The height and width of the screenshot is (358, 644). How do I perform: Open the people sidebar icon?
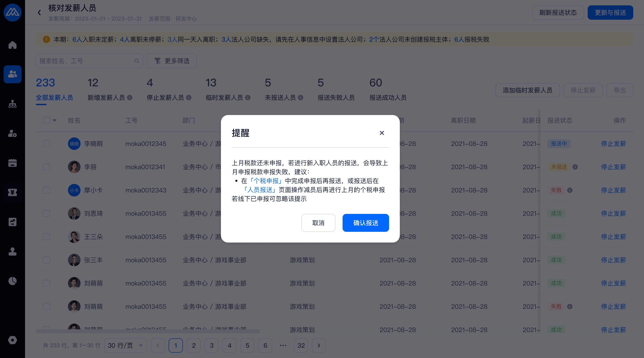[13, 74]
